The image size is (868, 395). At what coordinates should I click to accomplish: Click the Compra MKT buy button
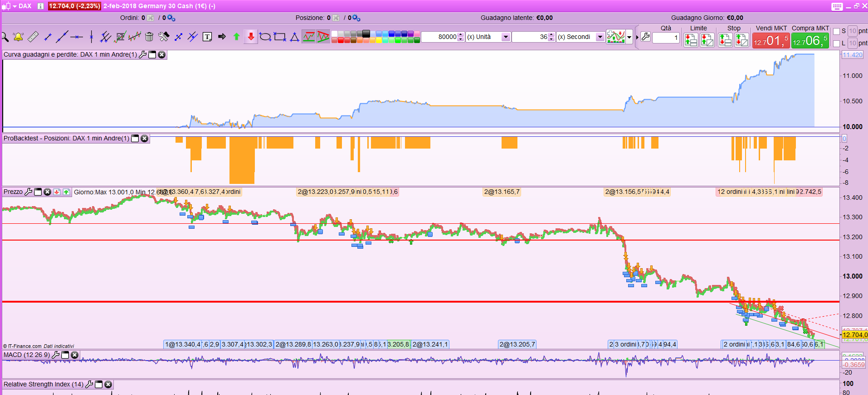(810, 41)
